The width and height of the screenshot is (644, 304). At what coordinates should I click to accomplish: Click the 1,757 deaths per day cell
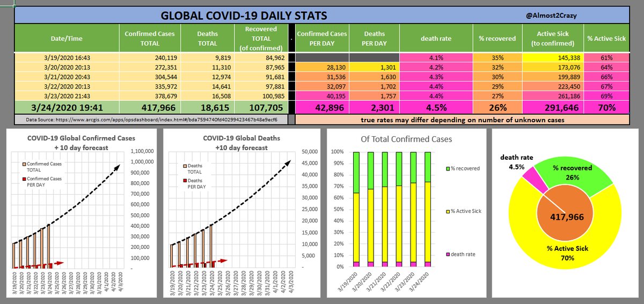pos(374,97)
